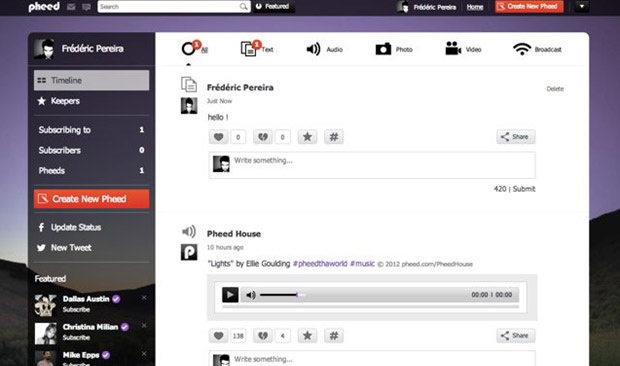Love the 'hello !' pheed with heart icon
This screenshot has width=620, height=366.
point(219,137)
